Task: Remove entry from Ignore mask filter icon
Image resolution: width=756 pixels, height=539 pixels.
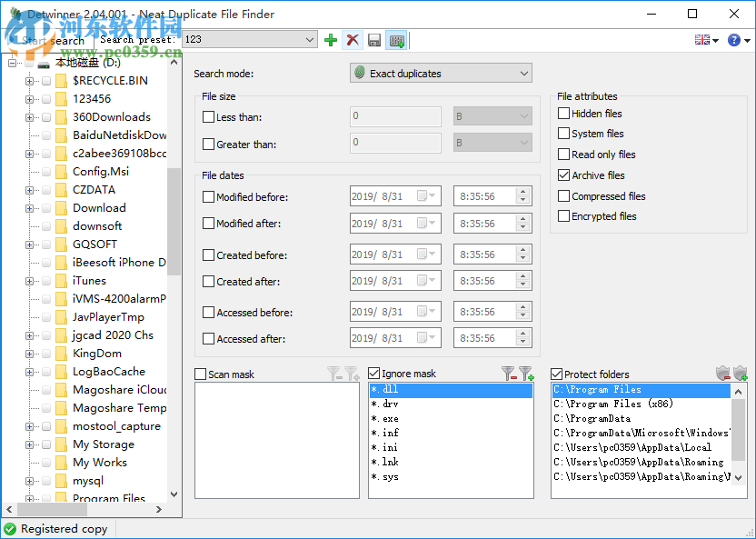Action: click(509, 374)
